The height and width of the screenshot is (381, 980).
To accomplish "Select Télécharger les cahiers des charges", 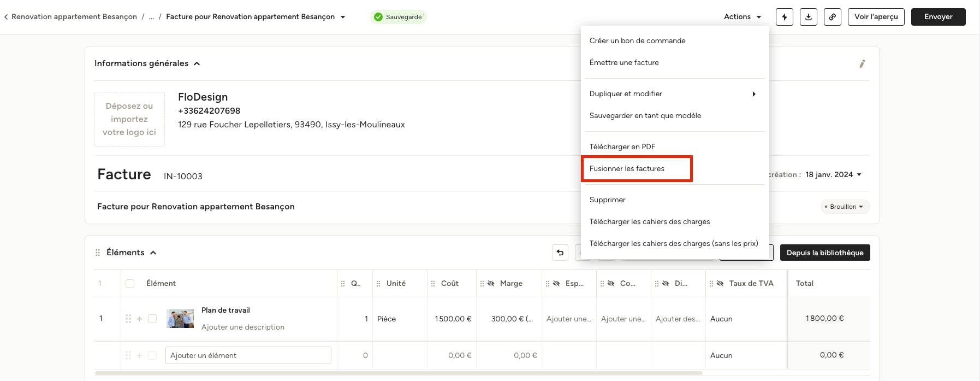I will click(675, 222).
